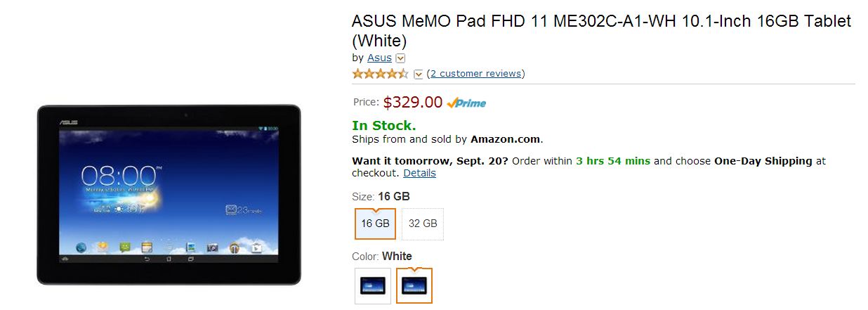Click the 08:00 clock widget on tablet
The width and height of the screenshot is (868, 310).
click(118, 176)
